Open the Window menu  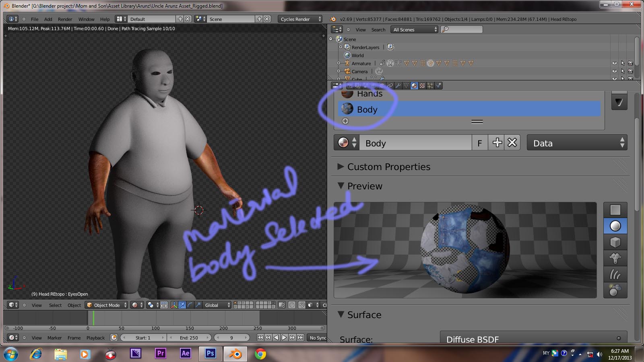(x=86, y=19)
